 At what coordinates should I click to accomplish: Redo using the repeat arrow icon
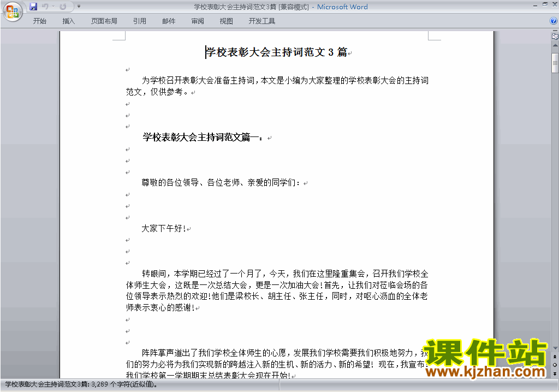(63, 7)
